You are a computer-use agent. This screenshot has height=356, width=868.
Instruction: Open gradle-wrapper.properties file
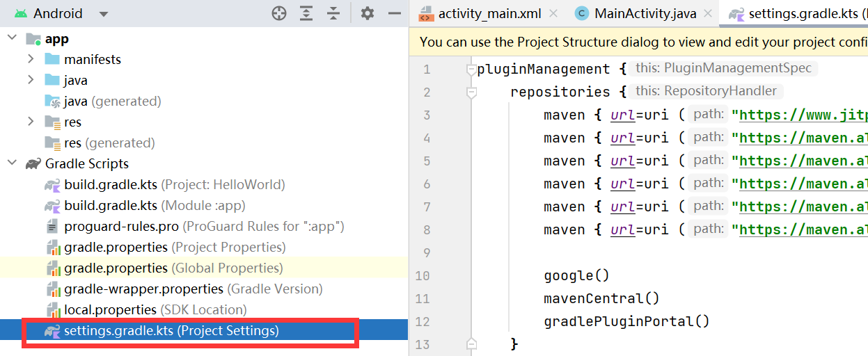(x=184, y=289)
